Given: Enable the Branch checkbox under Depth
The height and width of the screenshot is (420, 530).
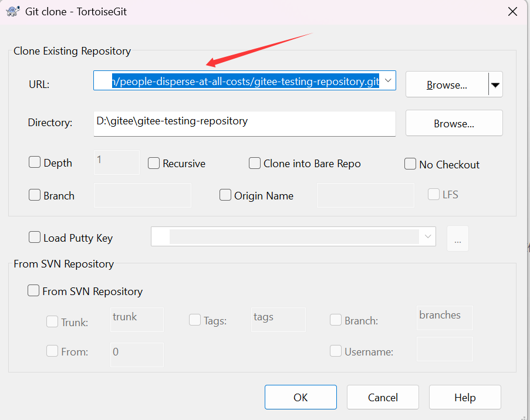Looking at the screenshot, I should (35, 195).
